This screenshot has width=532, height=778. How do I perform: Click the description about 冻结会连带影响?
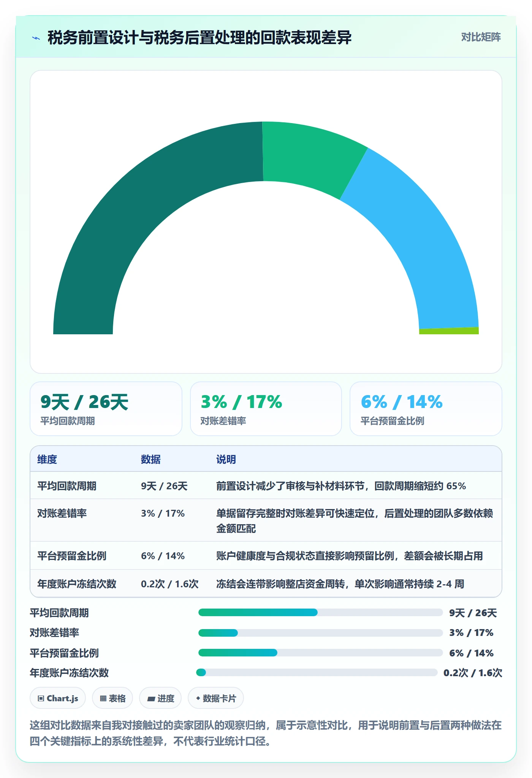(x=340, y=584)
